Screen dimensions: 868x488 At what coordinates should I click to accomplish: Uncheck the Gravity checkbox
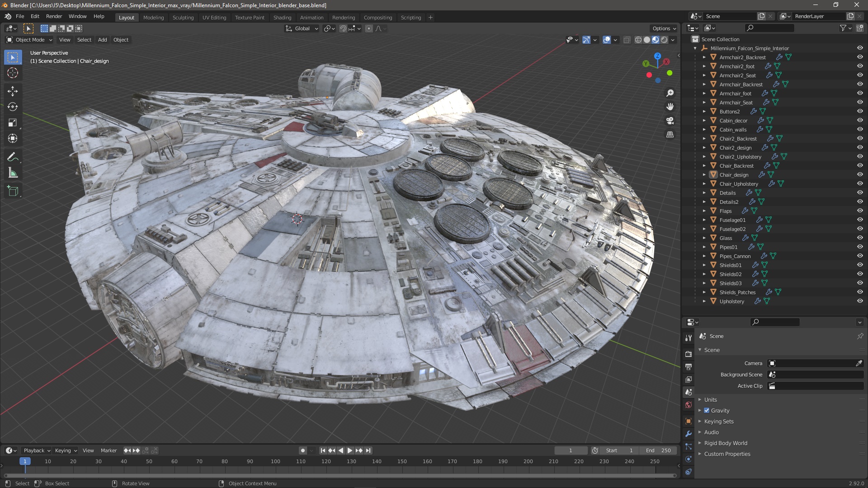click(707, 411)
